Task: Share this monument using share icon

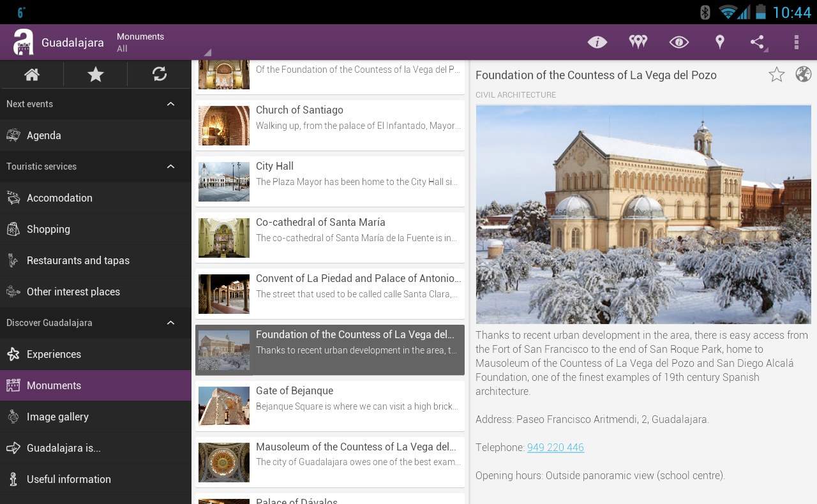Action: 758,42
